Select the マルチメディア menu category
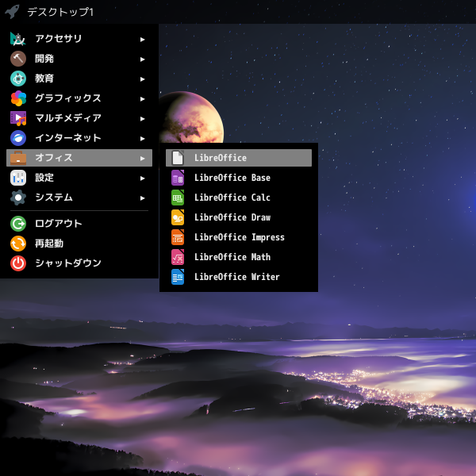The width and height of the screenshot is (476, 476). coord(68,118)
